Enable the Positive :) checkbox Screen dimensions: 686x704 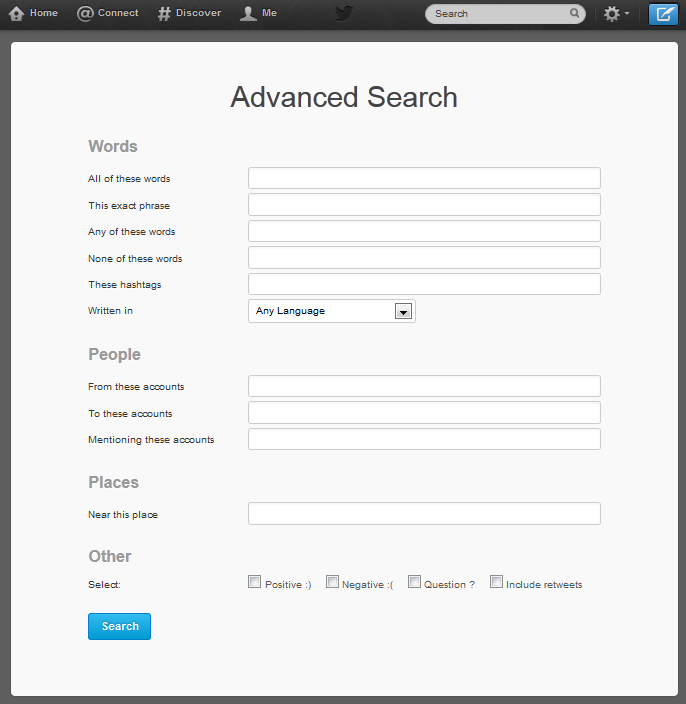pyautogui.click(x=255, y=582)
